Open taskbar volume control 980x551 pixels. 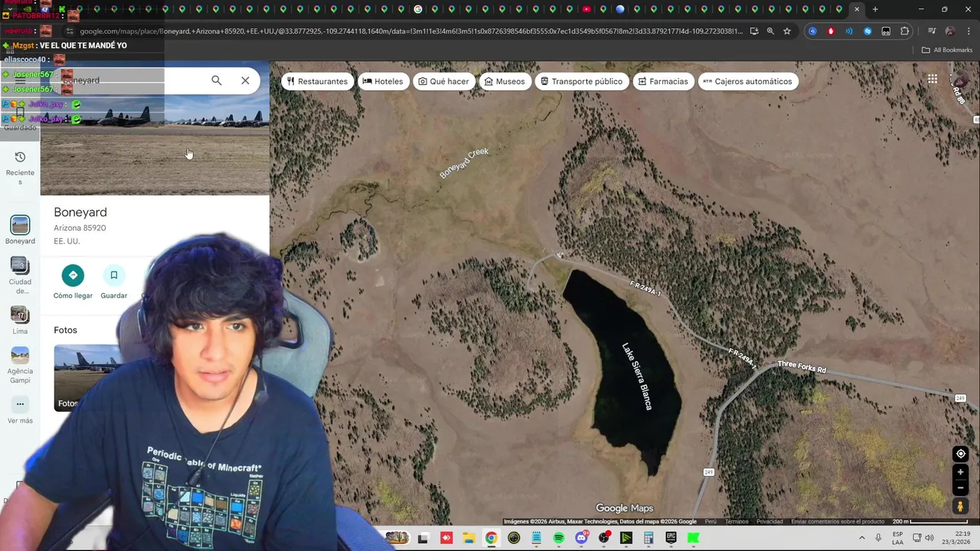pos(929,538)
